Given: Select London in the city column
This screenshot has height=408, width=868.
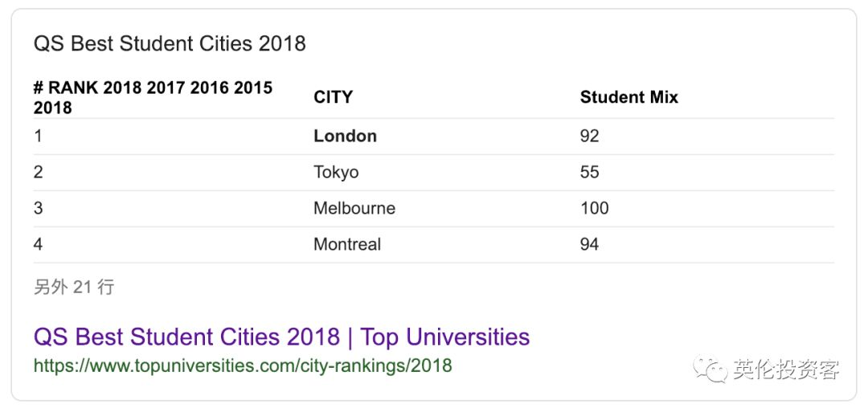Looking at the screenshot, I should [x=345, y=136].
